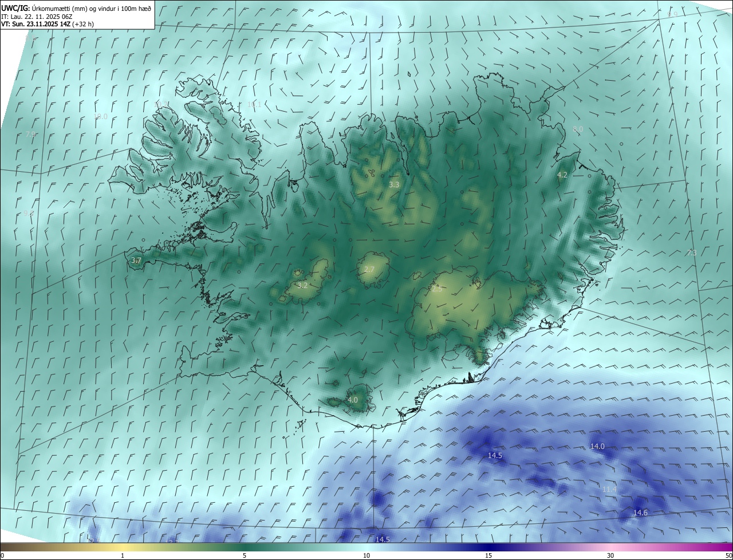This screenshot has height=560, width=733.
Task: Click the 7.3 value off the east coast
Action: (x=691, y=253)
